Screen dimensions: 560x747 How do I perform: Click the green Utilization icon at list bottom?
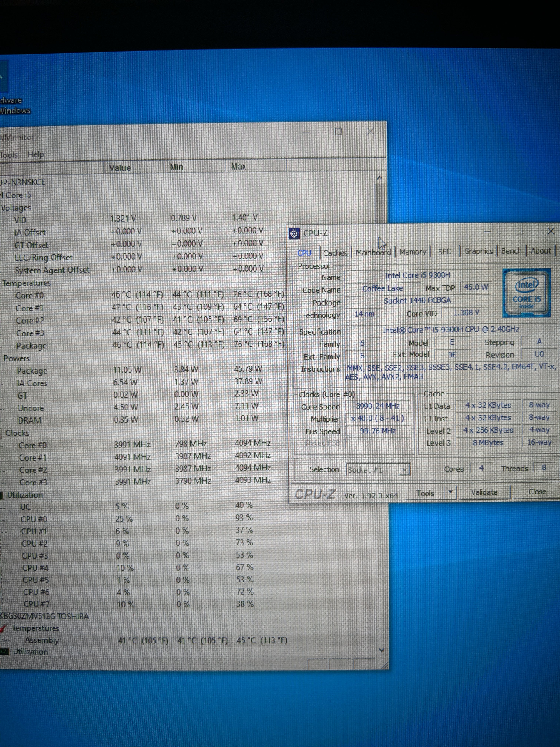[4, 652]
